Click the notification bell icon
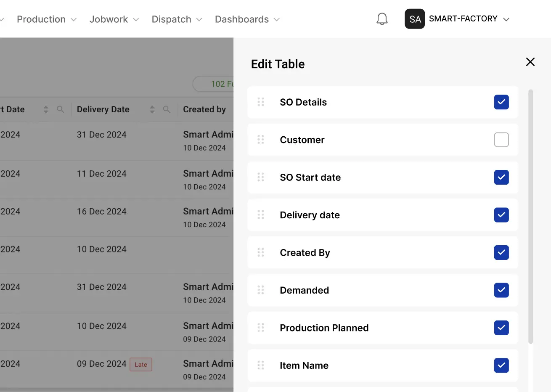The height and width of the screenshot is (392, 551). click(382, 19)
